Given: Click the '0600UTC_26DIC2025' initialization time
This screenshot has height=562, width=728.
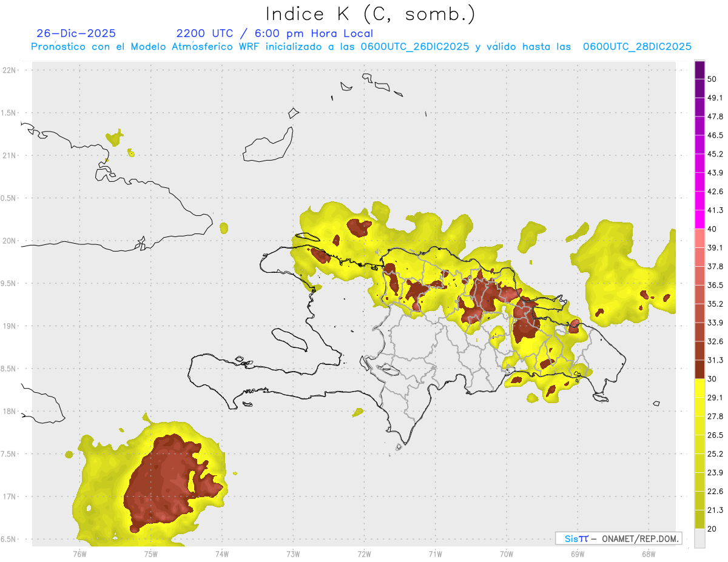Looking at the screenshot, I should [414, 47].
